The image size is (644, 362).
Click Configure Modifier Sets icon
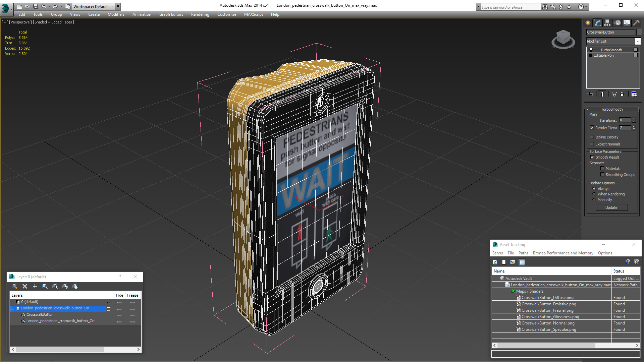tap(634, 94)
